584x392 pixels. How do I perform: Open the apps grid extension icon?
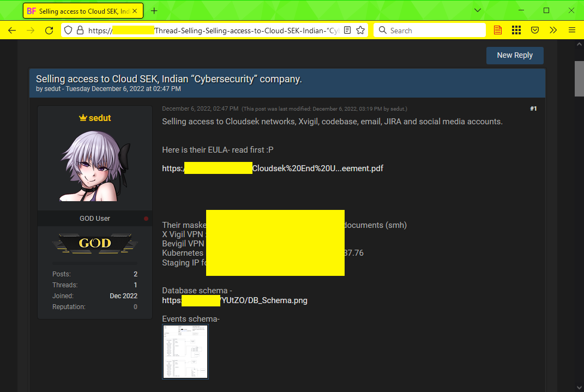coord(516,30)
